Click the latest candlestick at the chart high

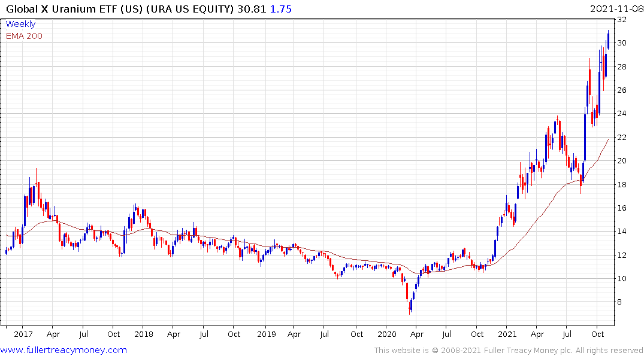pyautogui.click(x=608, y=39)
